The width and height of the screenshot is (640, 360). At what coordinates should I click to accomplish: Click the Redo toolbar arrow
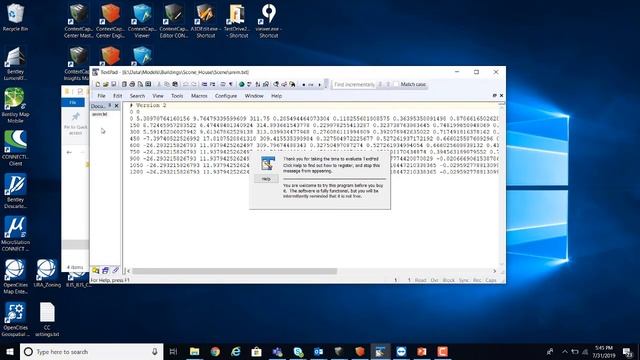click(194, 84)
